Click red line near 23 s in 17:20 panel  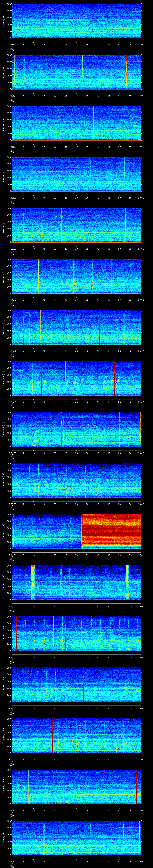61,225
